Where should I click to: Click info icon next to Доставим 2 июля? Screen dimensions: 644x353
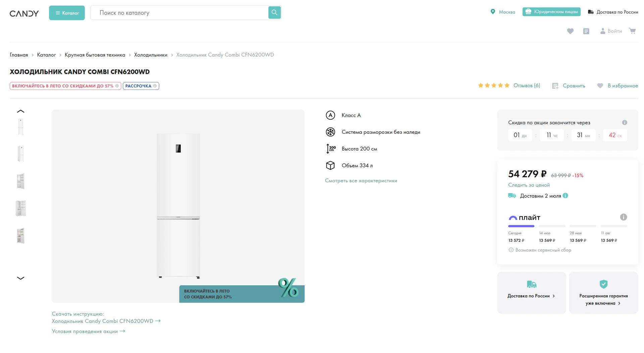point(566,196)
